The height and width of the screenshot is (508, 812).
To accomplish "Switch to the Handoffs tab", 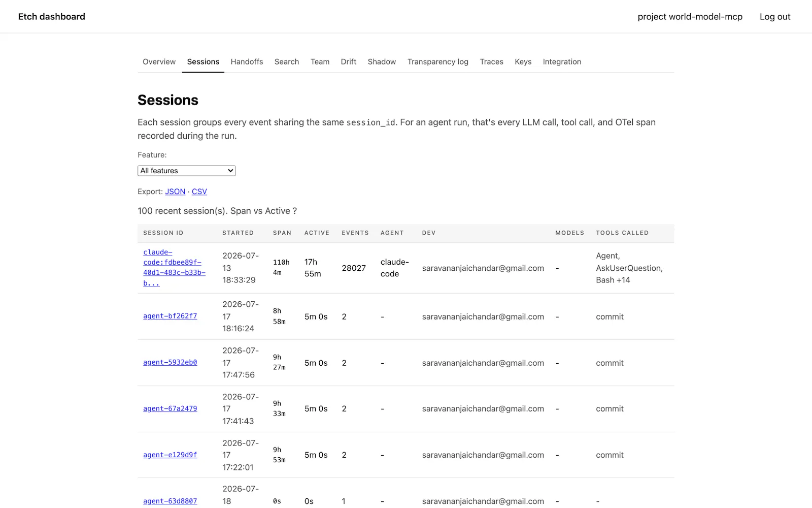I will pyautogui.click(x=247, y=61).
